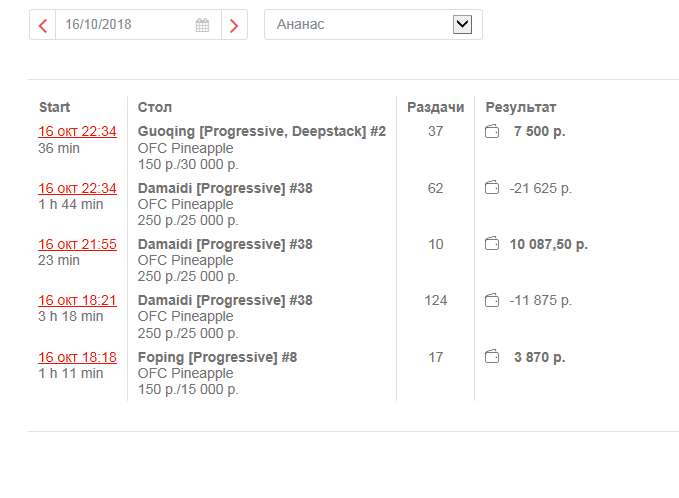This screenshot has height=498, width=679.
Task: Click wallet icon next to 7 500 р.
Action: [491, 132]
